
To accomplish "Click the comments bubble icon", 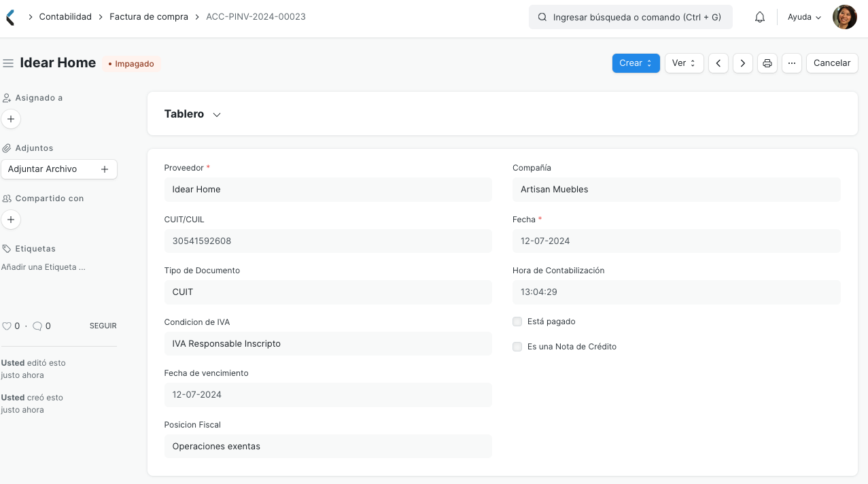I will click(x=37, y=326).
